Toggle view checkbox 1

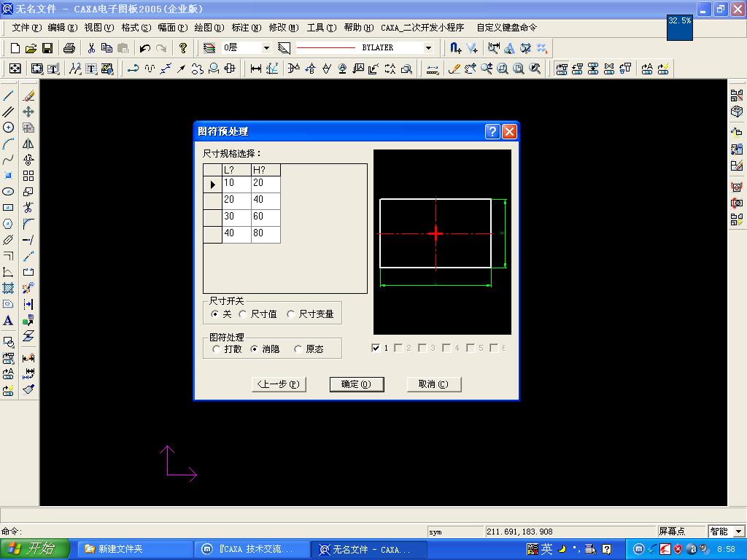coord(376,348)
